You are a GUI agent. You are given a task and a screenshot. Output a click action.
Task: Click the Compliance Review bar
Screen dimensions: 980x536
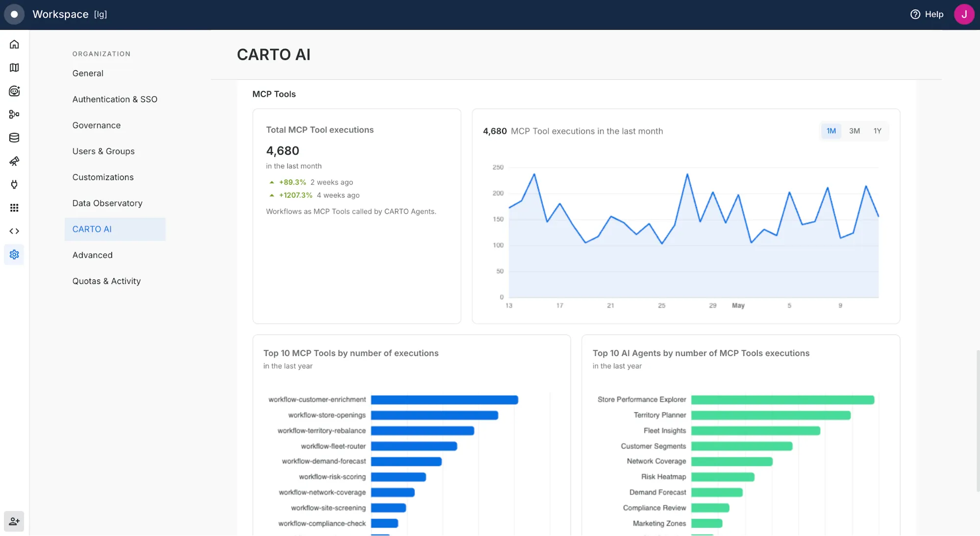click(710, 508)
